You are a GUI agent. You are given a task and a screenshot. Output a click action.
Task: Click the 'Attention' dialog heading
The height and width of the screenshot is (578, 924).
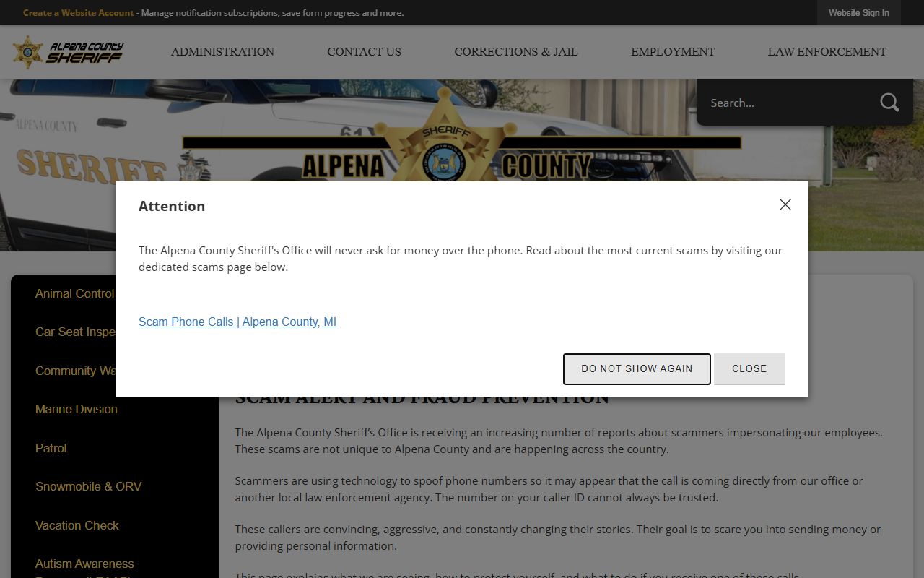172,206
